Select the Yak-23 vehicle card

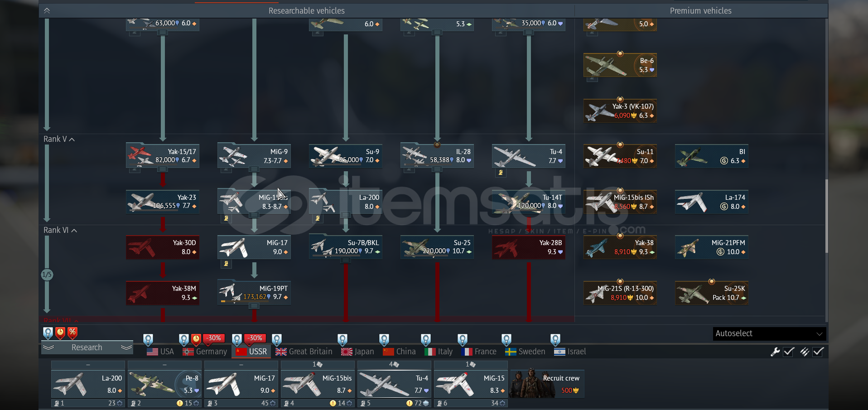coord(163,202)
